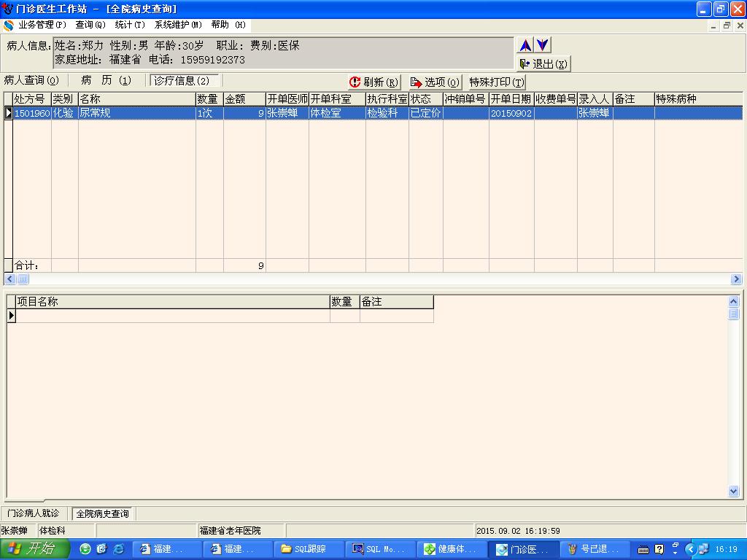Click the lower panel scroll up arrow
The image size is (747, 560).
[x=734, y=301]
